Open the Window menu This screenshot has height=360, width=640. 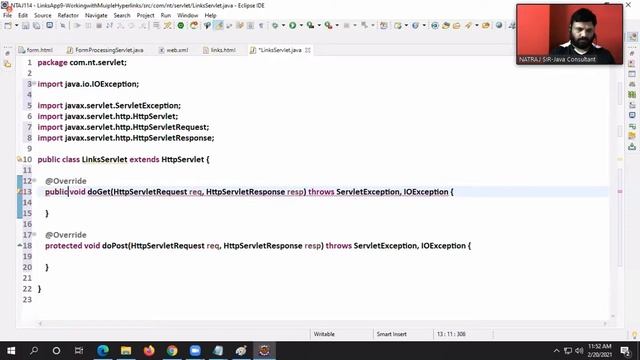pyautogui.click(x=187, y=15)
